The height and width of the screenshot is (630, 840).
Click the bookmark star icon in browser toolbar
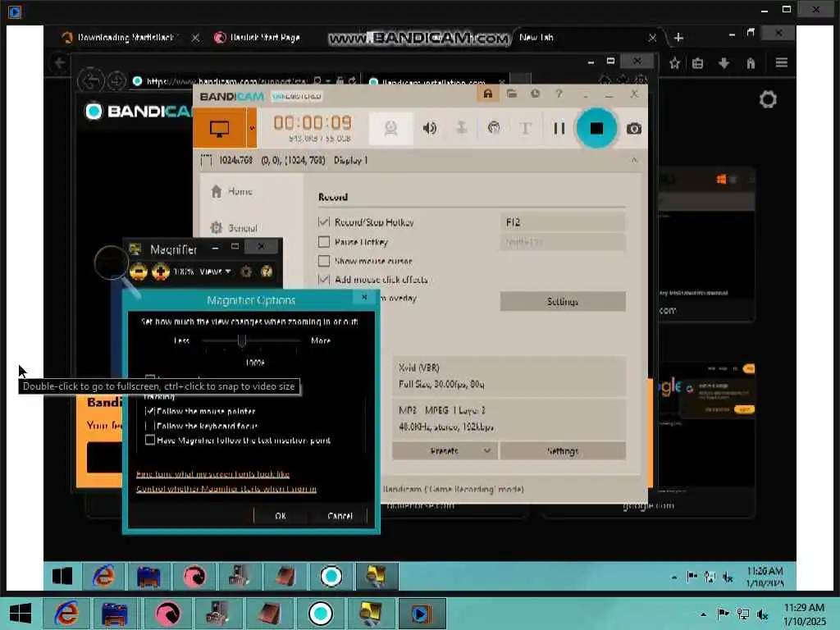point(674,63)
